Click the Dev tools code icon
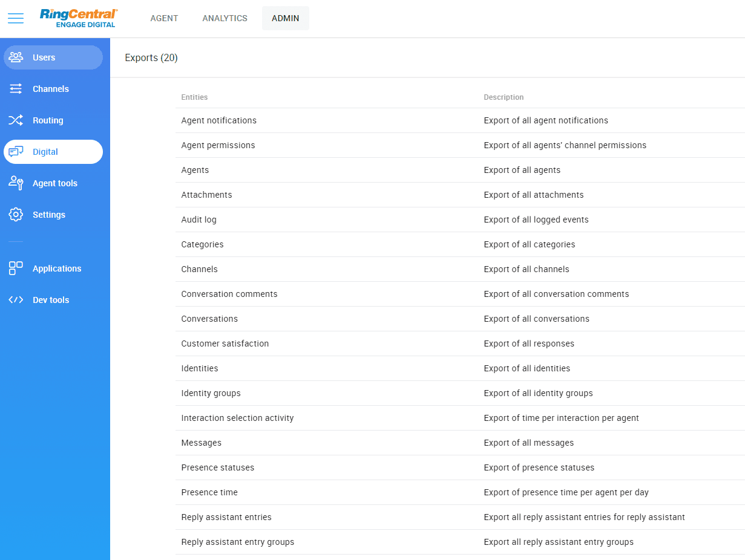Screen dimensions: 745x560 pyautogui.click(x=16, y=300)
